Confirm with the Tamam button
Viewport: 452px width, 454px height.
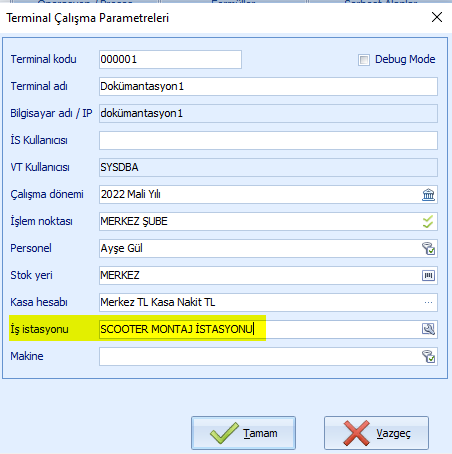pyautogui.click(x=243, y=433)
